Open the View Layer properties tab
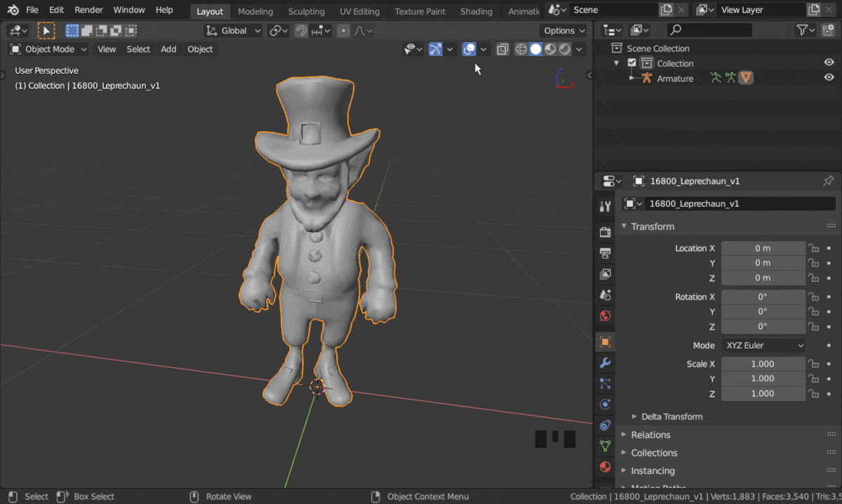 [605, 274]
